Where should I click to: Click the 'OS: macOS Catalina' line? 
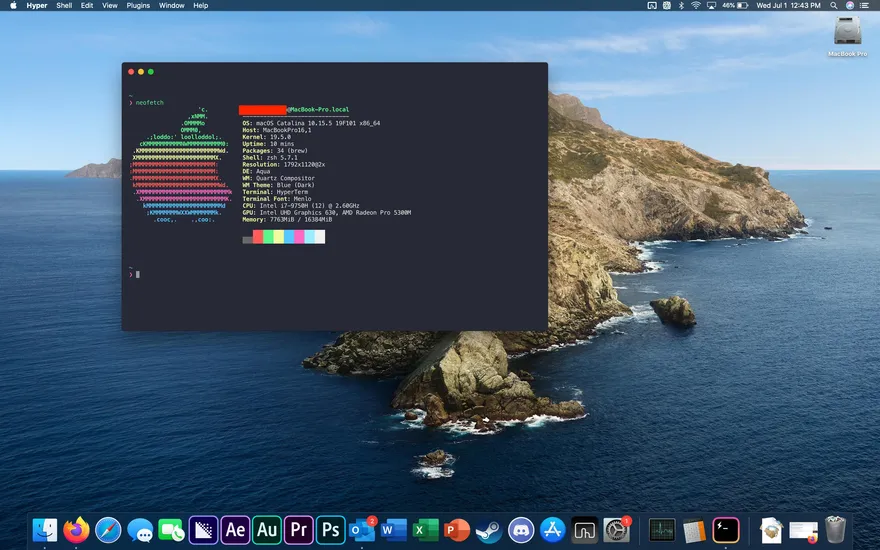pyautogui.click(x=311, y=123)
